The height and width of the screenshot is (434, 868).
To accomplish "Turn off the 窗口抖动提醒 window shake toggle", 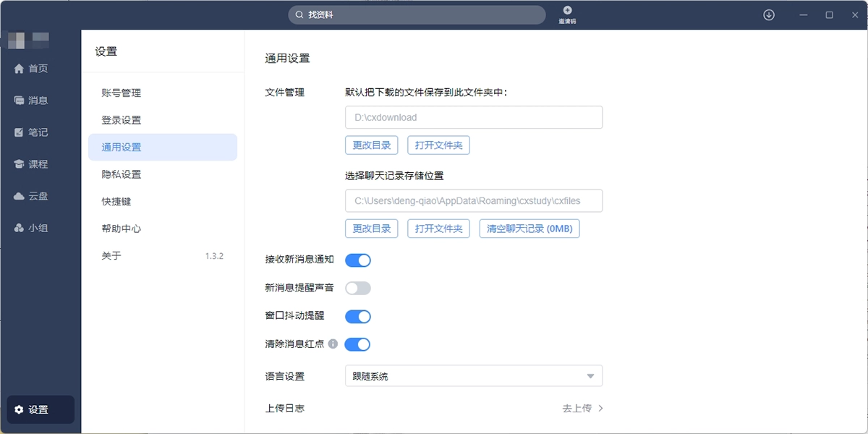I will click(x=357, y=316).
